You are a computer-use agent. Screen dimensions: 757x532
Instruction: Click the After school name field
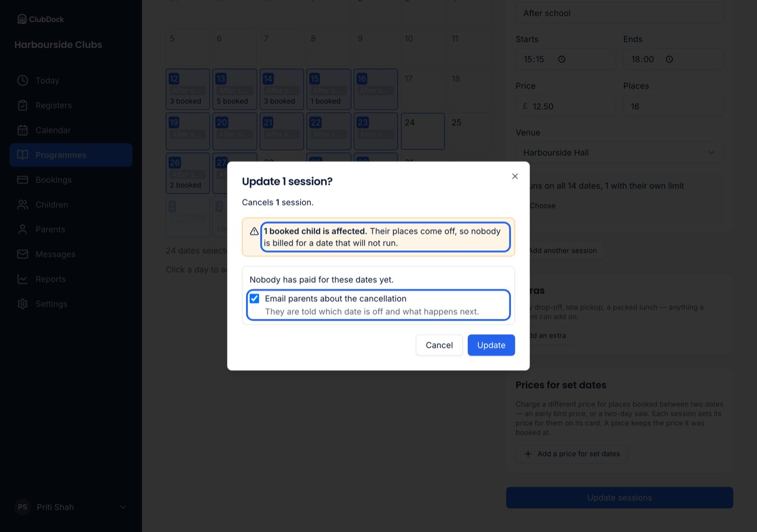[619, 13]
